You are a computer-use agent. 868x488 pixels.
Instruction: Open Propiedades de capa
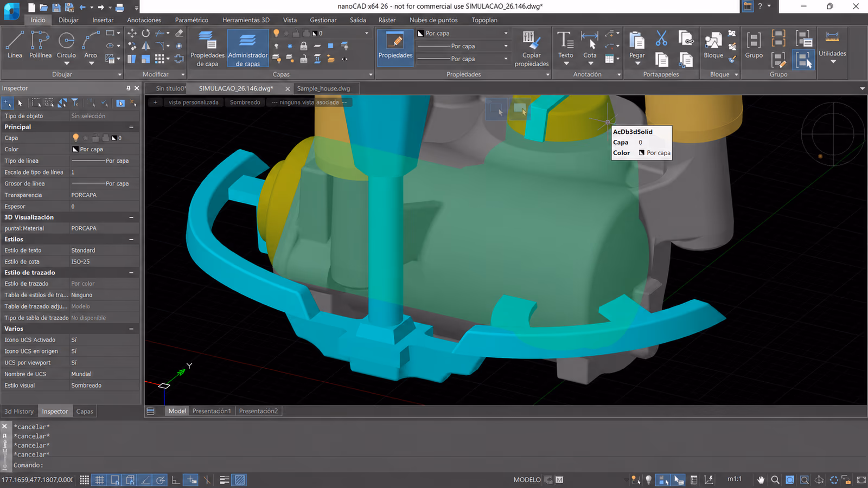point(207,48)
